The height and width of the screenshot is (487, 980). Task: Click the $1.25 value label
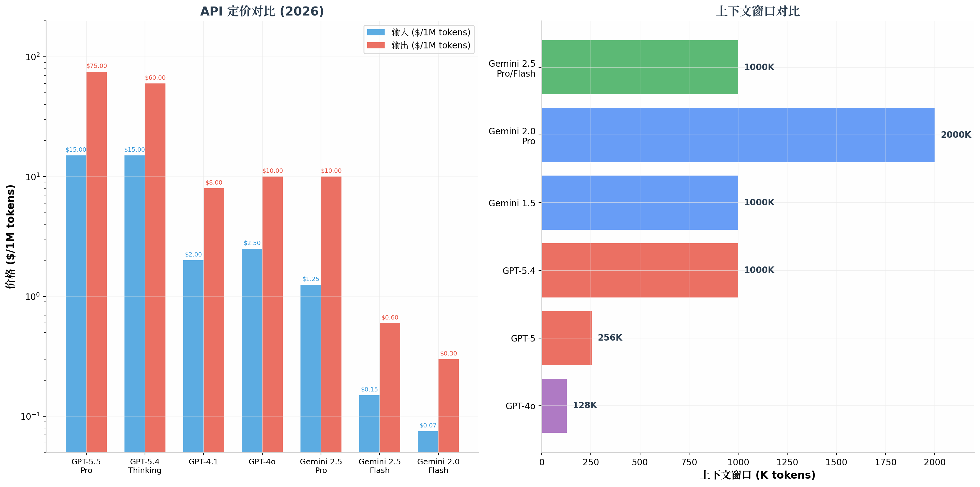click(310, 279)
